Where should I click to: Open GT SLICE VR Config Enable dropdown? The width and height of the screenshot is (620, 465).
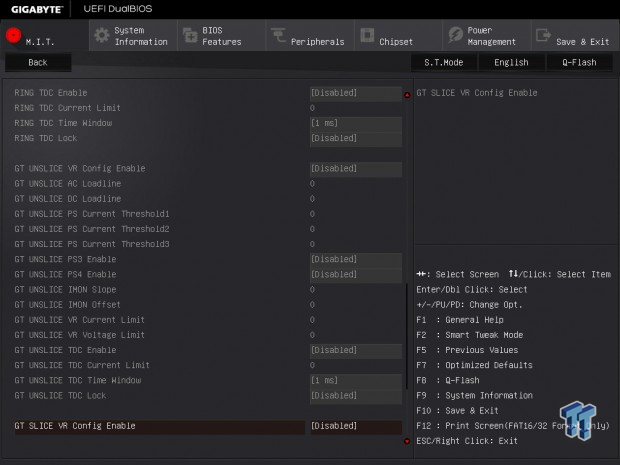point(356,426)
